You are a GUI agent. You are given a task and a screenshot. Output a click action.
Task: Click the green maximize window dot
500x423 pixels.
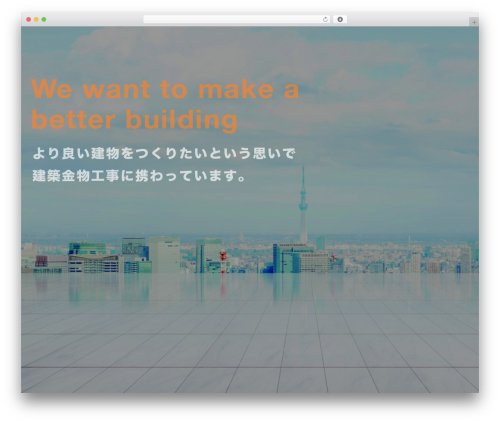click(x=44, y=20)
